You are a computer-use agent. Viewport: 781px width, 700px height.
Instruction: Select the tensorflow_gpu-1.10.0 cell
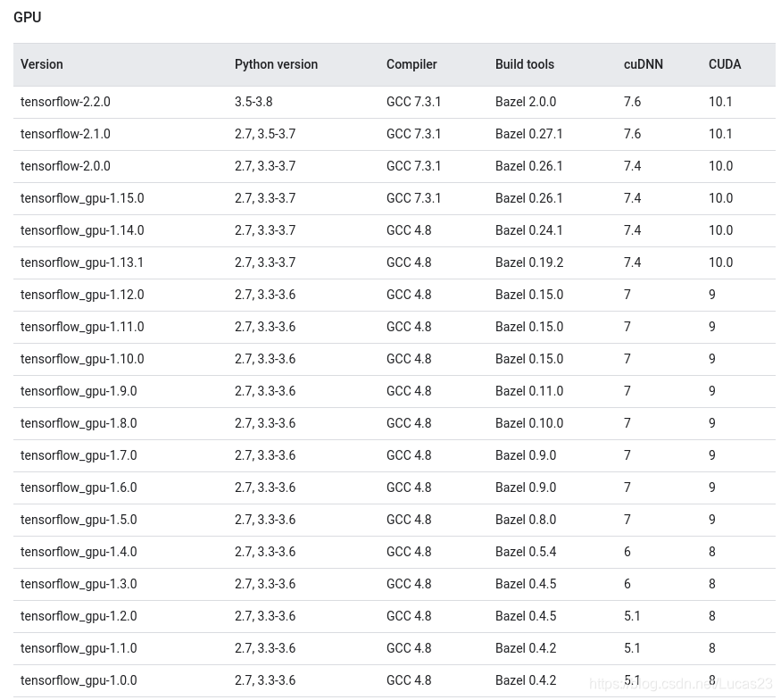click(x=82, y=359)
